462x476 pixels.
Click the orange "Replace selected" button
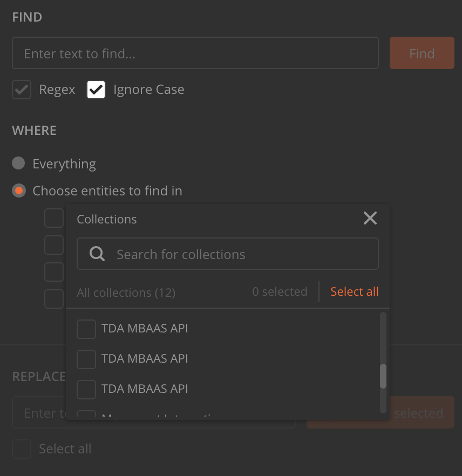tap(381, 412)
